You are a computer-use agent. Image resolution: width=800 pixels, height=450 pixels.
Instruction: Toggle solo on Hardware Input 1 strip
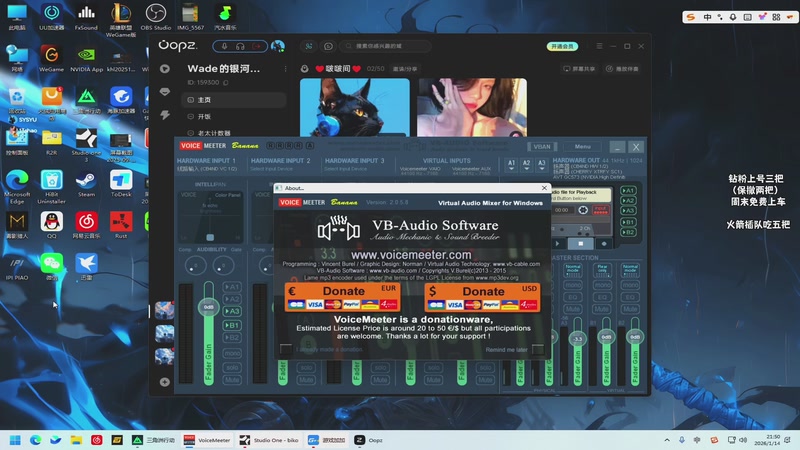pos(232,367)
